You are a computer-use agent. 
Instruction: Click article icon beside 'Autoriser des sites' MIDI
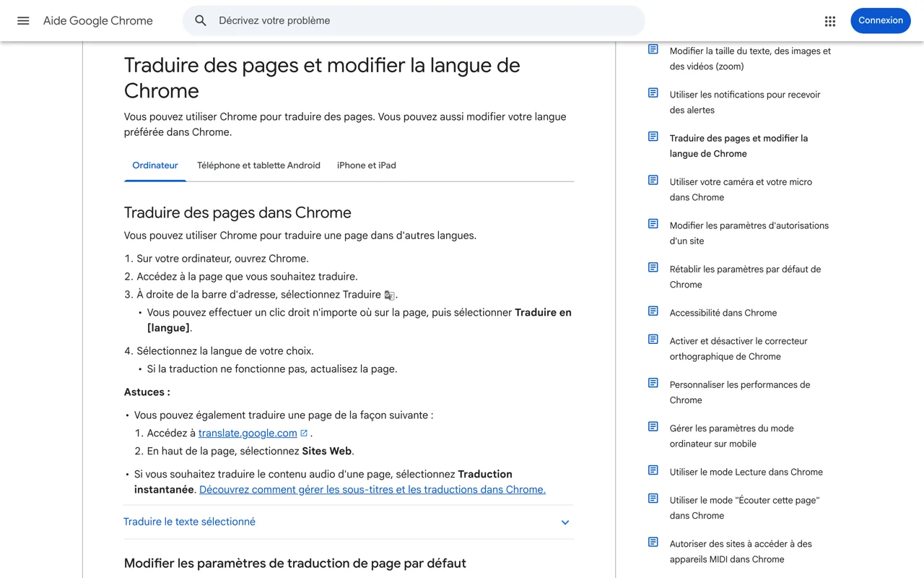coord(653,542)
